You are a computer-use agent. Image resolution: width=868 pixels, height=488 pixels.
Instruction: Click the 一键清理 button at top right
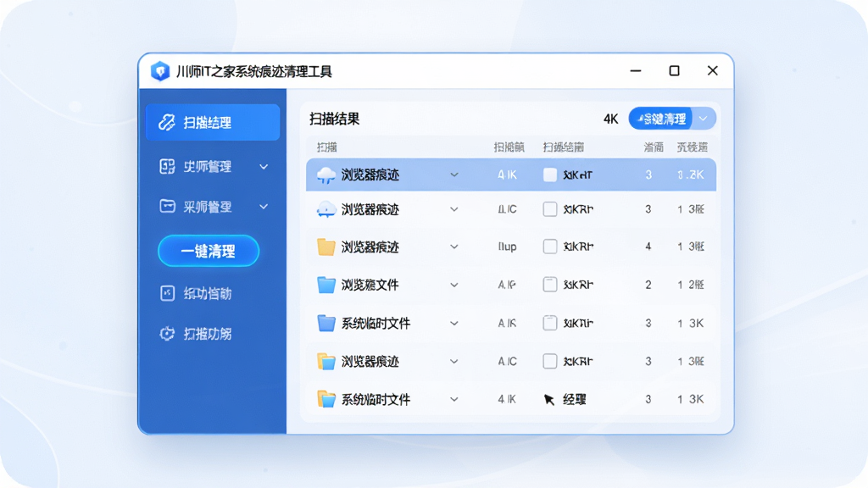click(661, 119)
